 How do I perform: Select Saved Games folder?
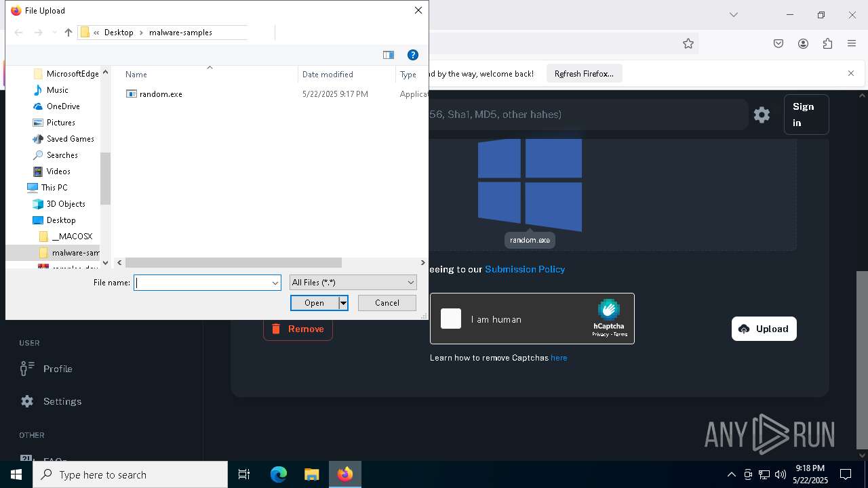click(70, 139)
